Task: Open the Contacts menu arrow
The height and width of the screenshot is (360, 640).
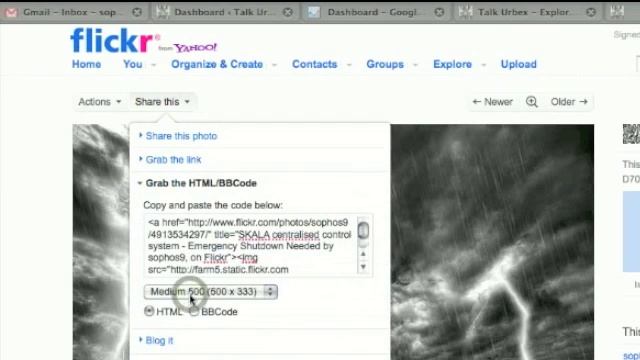Action: coord(349,64)
